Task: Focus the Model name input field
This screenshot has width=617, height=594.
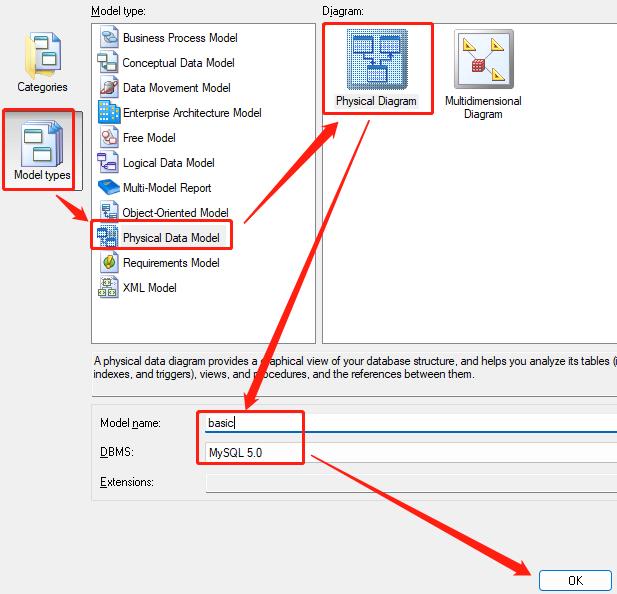Action: point(411,423)
